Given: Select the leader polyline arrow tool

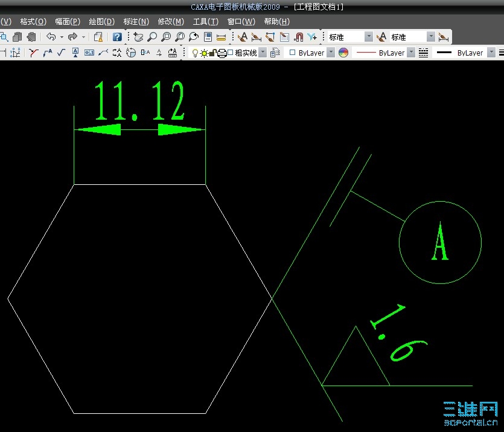Looking at the screenshot, I should (103, 53).
